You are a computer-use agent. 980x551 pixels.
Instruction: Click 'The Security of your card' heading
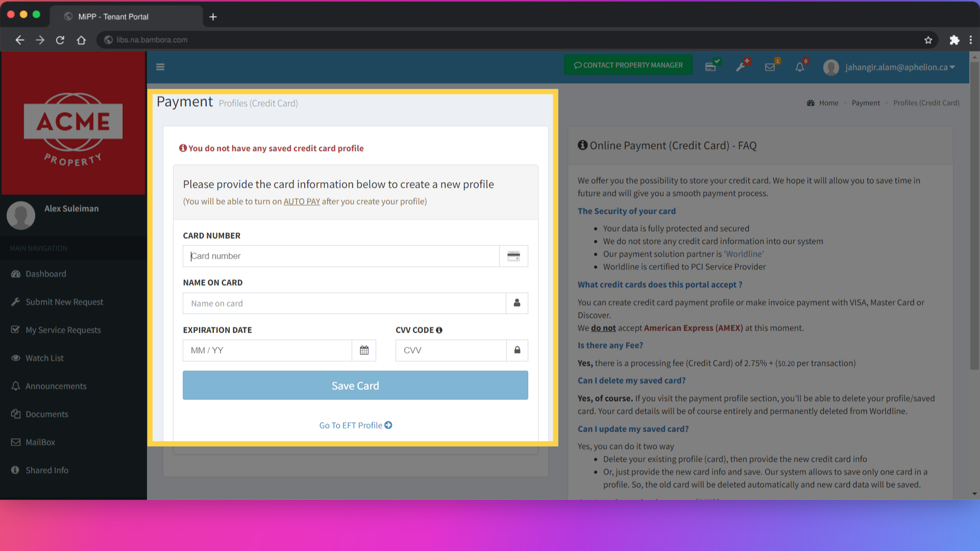(x=627, y=211)
